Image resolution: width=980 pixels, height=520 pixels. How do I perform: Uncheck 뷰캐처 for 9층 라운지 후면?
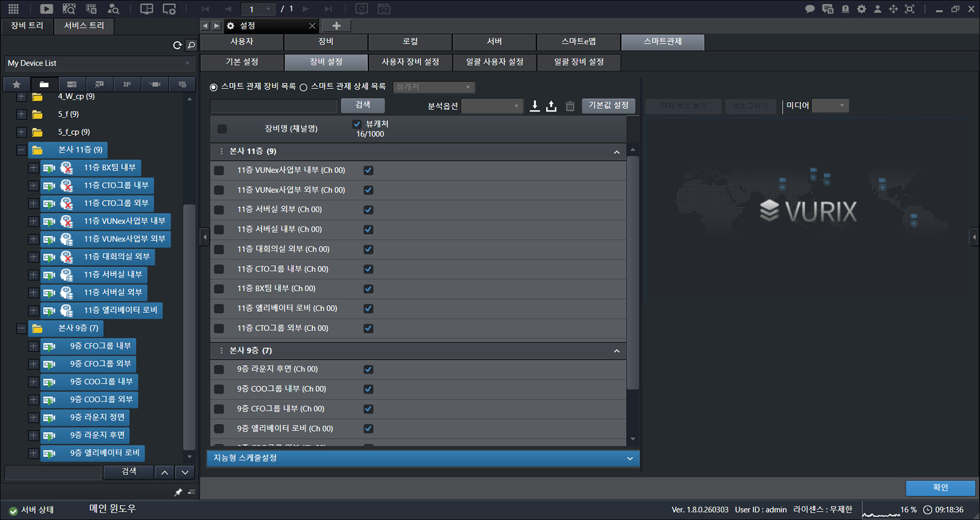(368, 369)
